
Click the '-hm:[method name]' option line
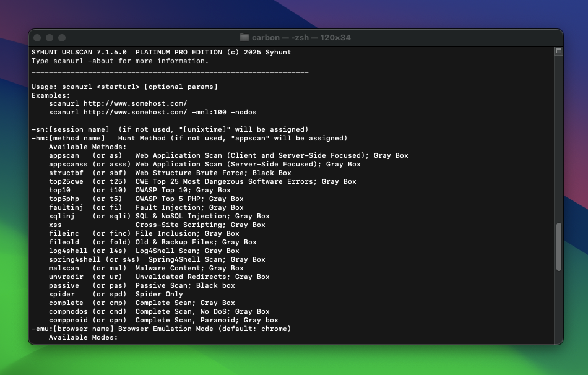tap(189, 139)
